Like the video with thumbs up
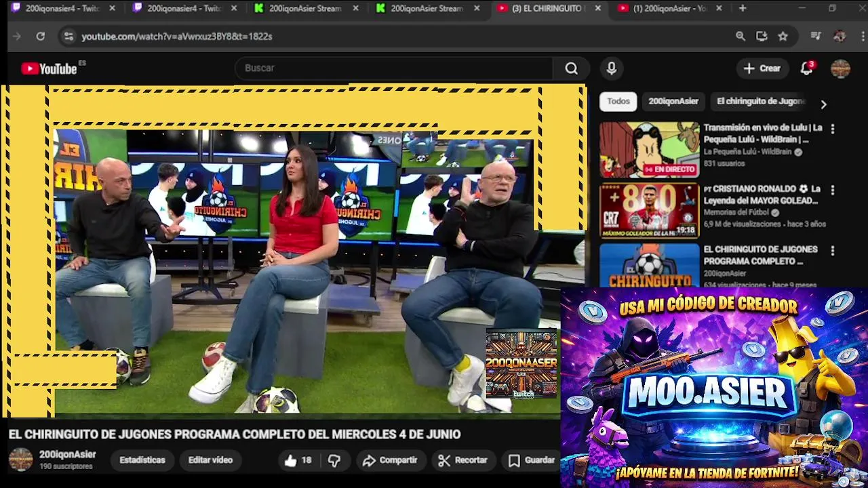Image resolution: width=868 pixels, height=488 pixels. [298, 460]
